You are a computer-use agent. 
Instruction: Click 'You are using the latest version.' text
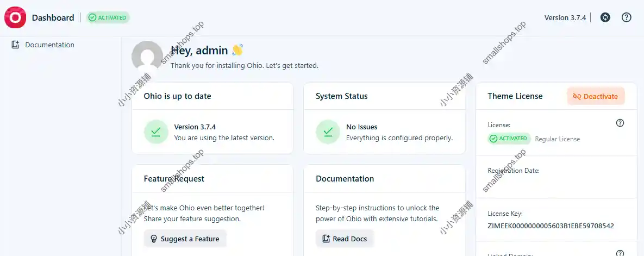pyautogui.click(x=224, y=138)
